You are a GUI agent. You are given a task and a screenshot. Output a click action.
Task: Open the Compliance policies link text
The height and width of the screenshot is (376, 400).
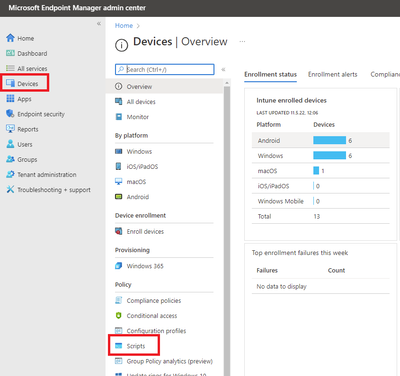coord(154,301)
